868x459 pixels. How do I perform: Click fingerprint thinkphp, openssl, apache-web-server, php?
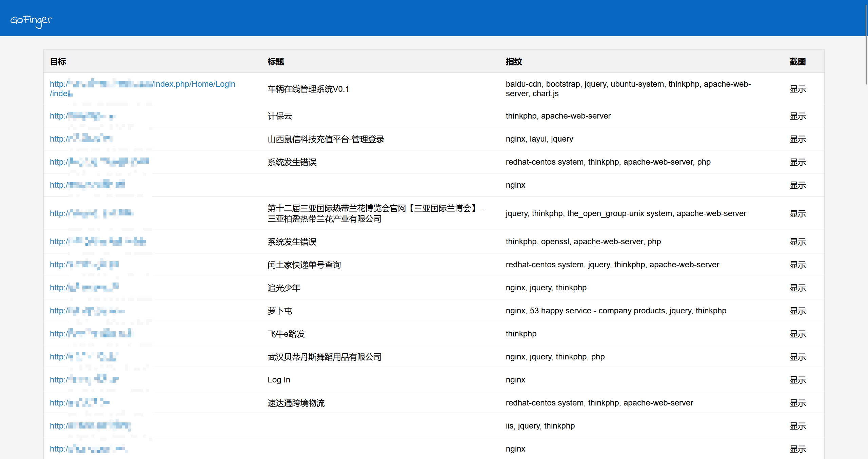(583, 242)
